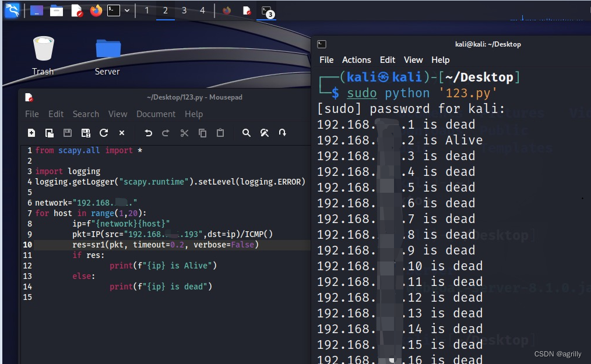The height and width of the screenshot is (364, 591).
Task: Select the Mousepad window in the taskbar
Action: click(247, 10)
